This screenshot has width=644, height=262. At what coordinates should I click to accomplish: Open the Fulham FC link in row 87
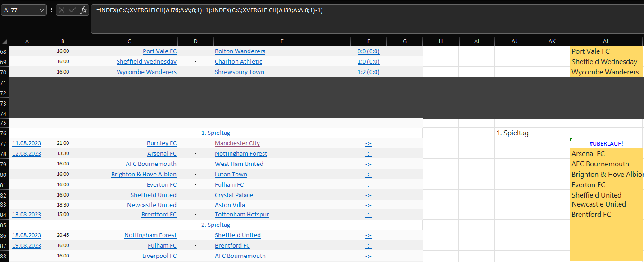click(x=162, y=246)
